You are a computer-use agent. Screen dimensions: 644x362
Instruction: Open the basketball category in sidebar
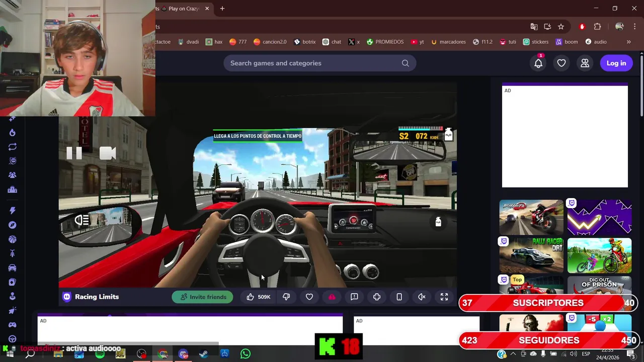click(13, 239)
